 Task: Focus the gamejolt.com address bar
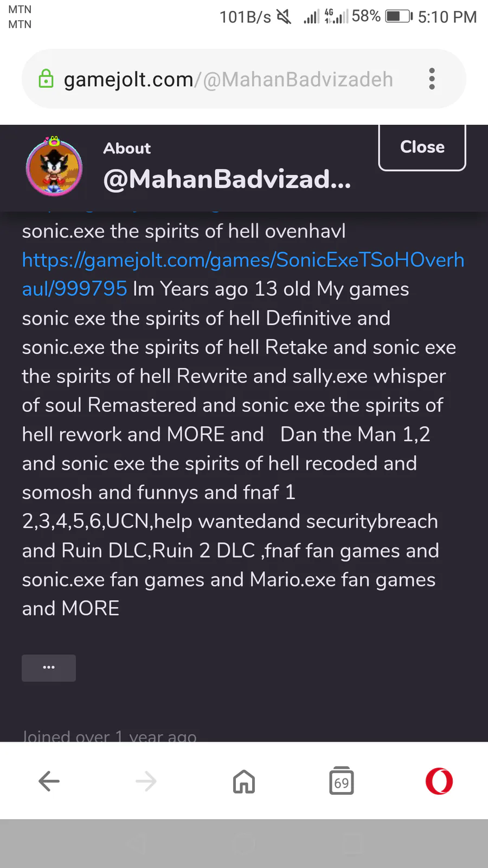point(228,79)
